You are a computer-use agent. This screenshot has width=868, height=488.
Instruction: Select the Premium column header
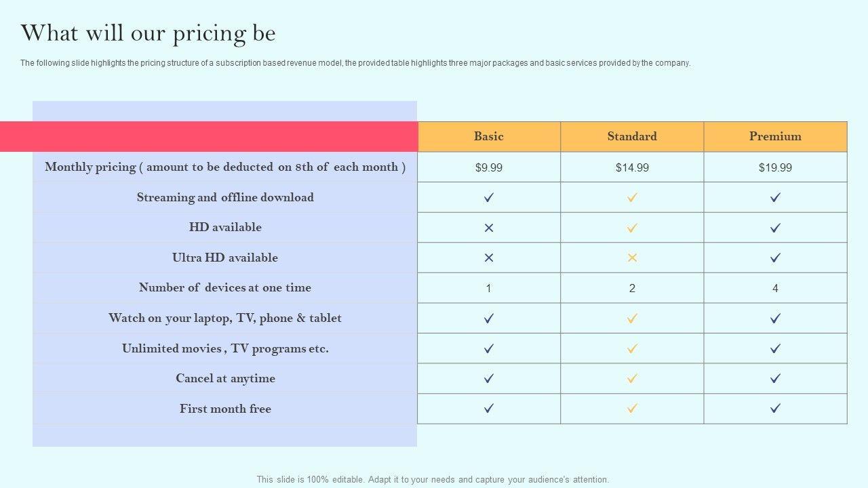(x=775, y=136)
